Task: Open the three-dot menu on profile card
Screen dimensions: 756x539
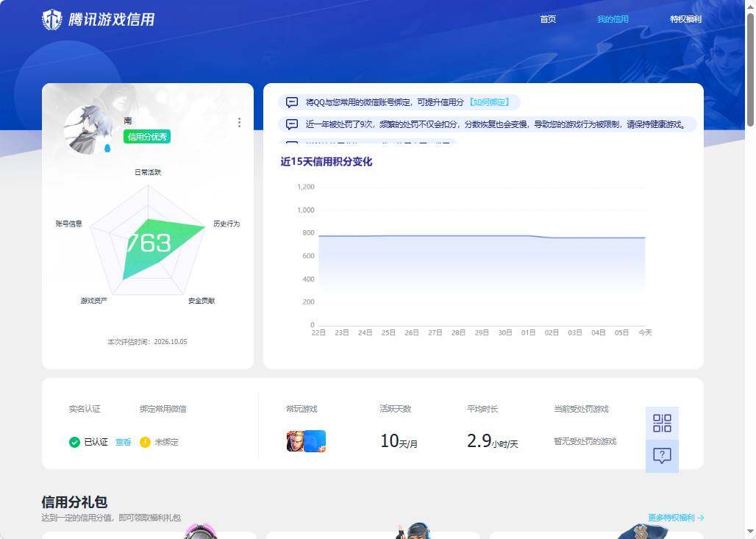Action: (x=239, y=123)
